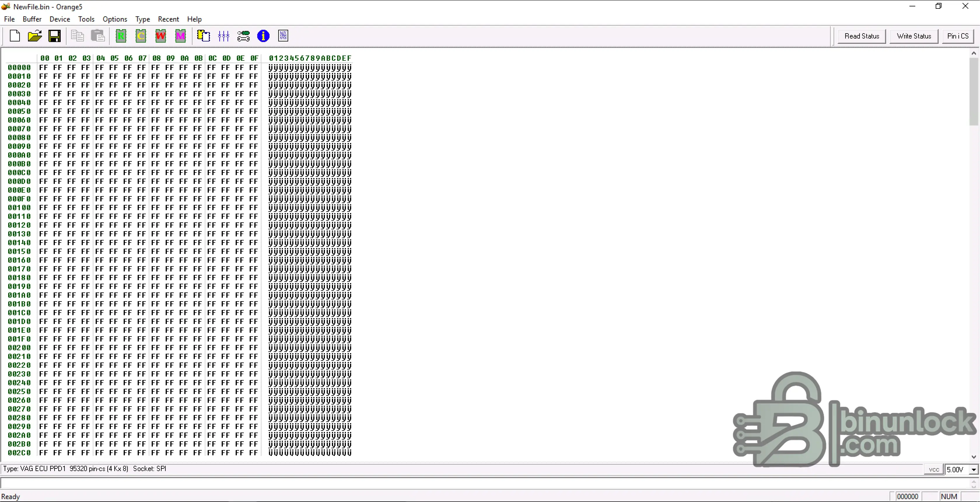Click the magenta M chip icon
The width and height of the screenshot is (980, 502).
coord(180,36)
